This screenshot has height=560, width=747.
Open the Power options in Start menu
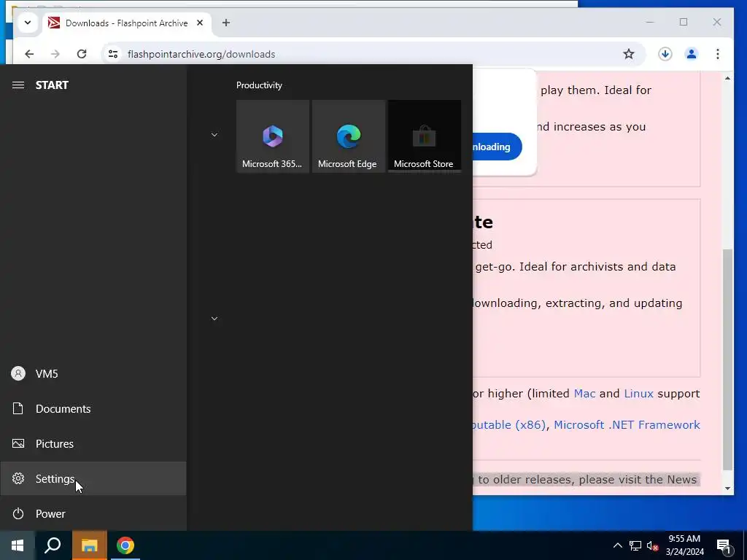tap(93, 514)
